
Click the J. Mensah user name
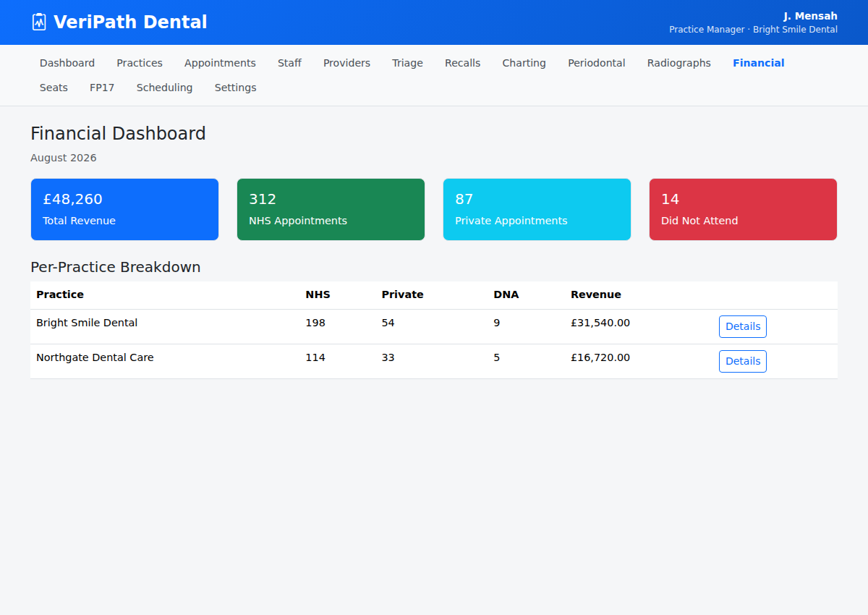point(810,16)
